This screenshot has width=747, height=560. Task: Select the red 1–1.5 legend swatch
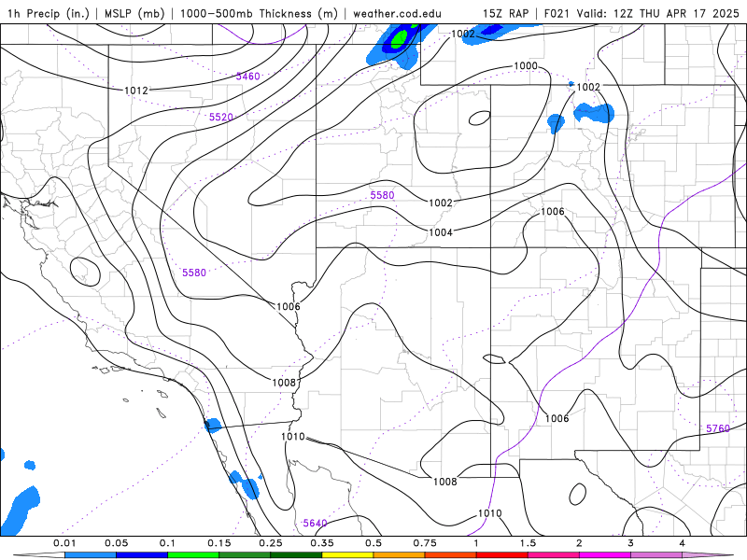point(502,555)
